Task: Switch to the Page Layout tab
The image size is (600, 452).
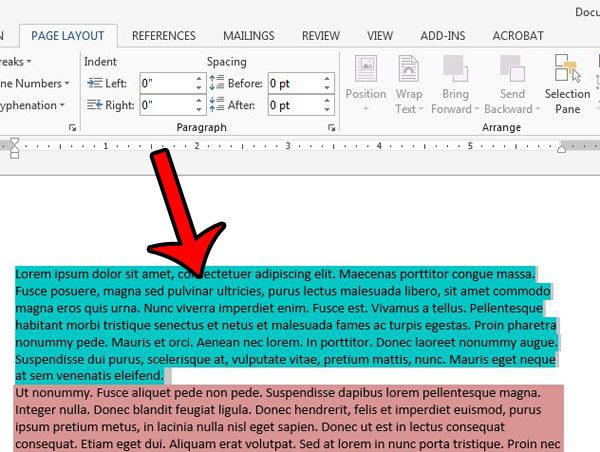Action: tap(68, 36)
